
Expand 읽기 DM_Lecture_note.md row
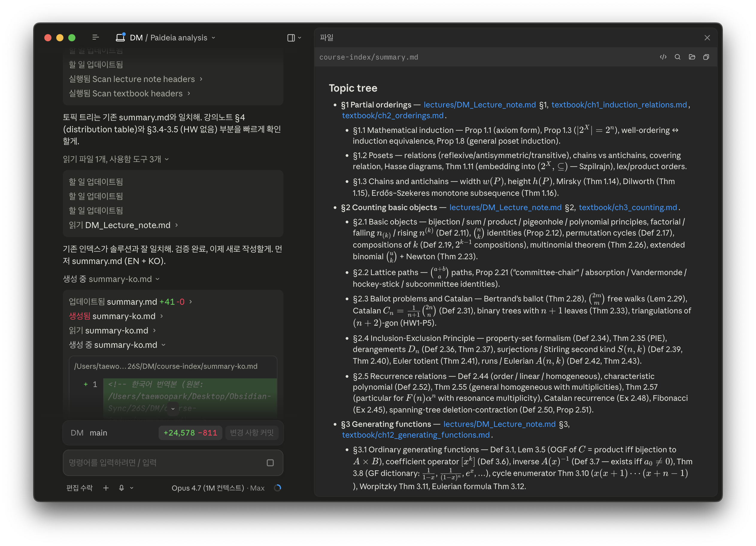click(123, 225)
